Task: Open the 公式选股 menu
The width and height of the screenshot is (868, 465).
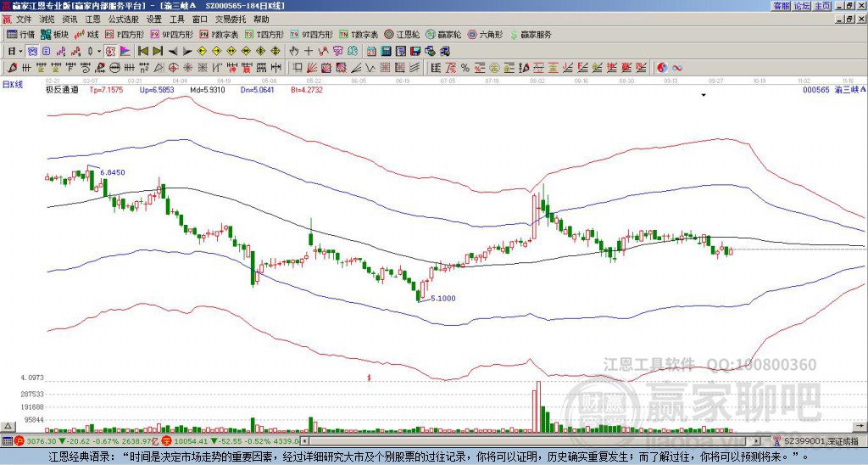Action: [x=124, y=20]
